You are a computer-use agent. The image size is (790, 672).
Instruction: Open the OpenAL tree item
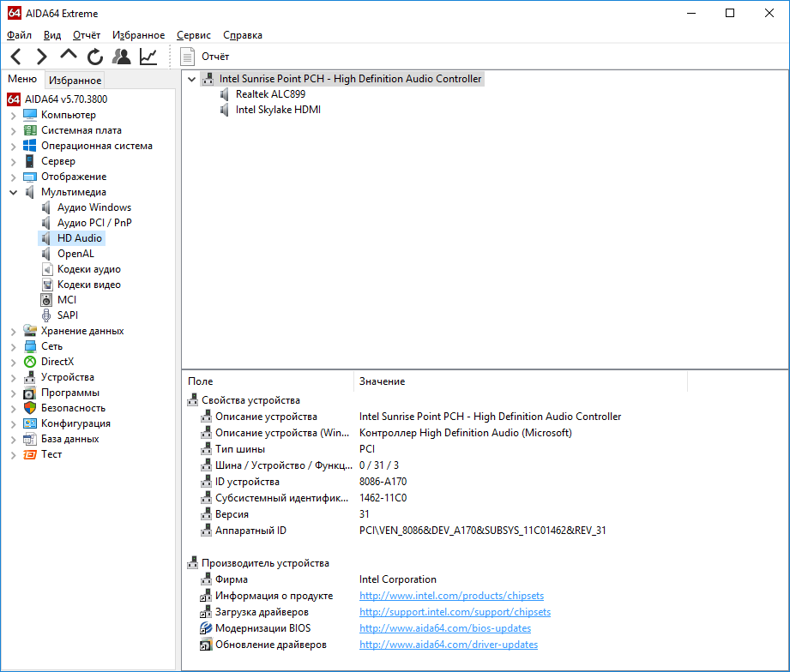tap(75, 254)
